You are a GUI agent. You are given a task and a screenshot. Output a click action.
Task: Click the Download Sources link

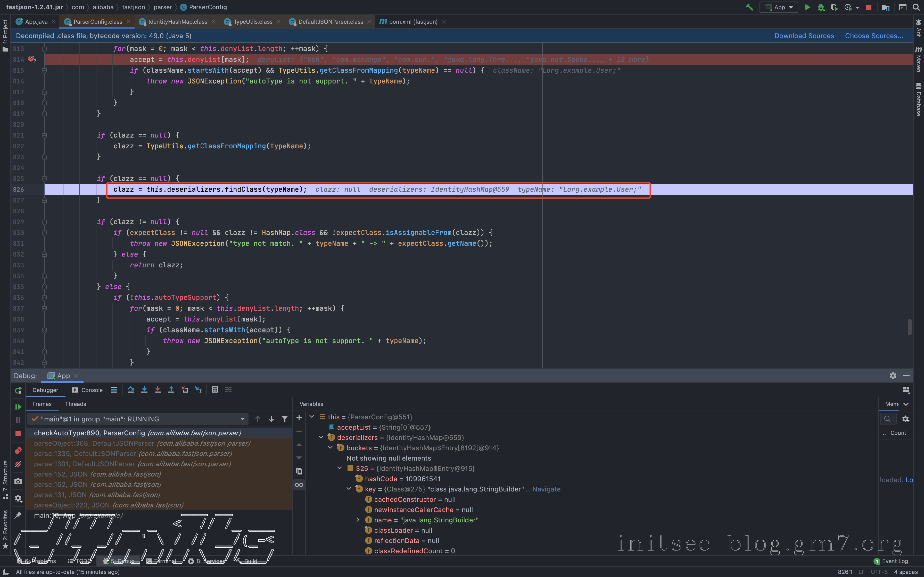point(804,36)
